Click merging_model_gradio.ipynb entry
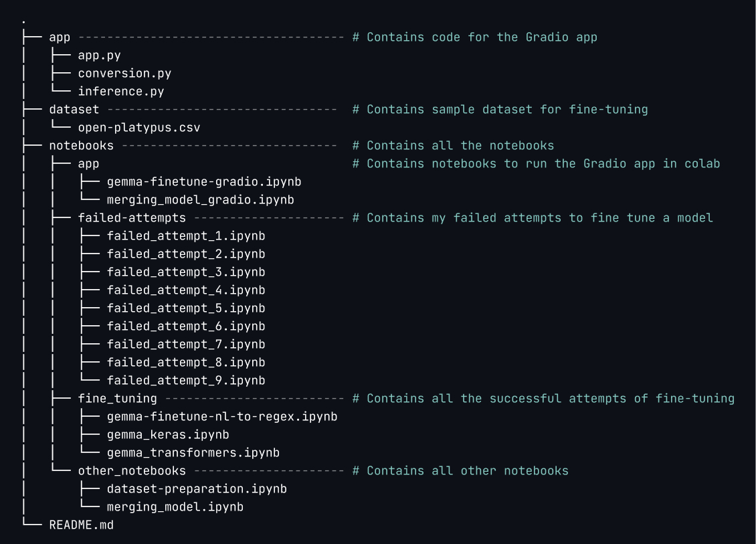Viewport: 756px width, 544px height. coord(200,200)
